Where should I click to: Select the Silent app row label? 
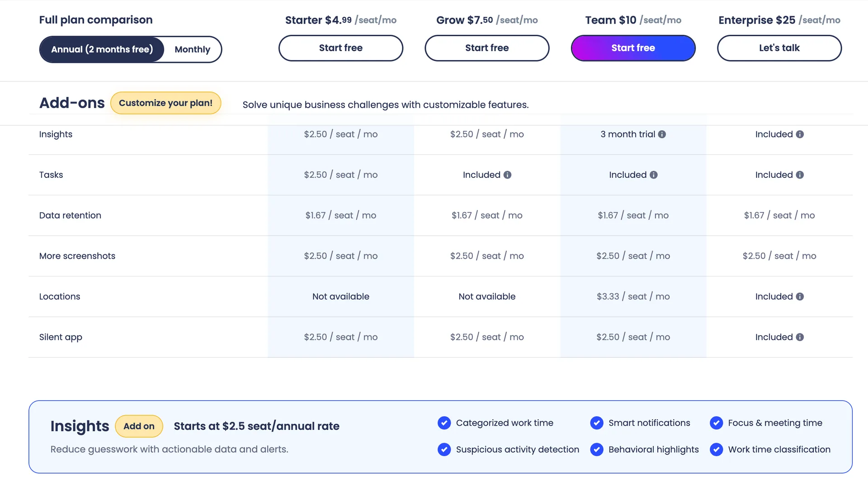tap(61, 337)
